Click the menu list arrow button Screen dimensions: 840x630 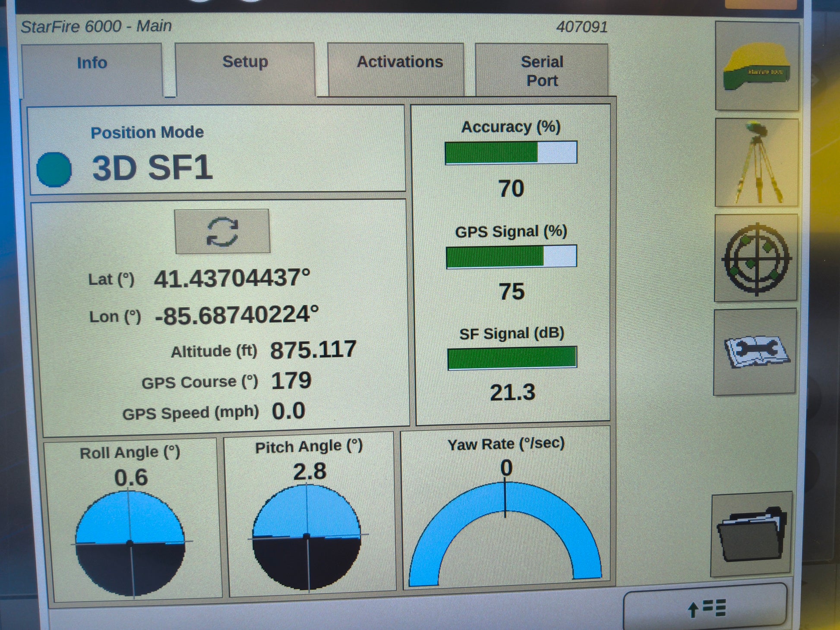coord(705,608)
